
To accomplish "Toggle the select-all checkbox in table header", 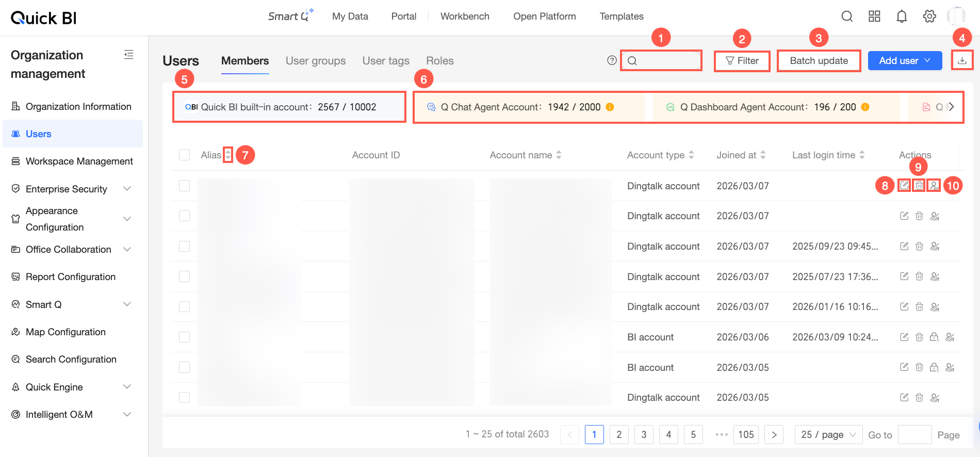I will pos(184,155).
